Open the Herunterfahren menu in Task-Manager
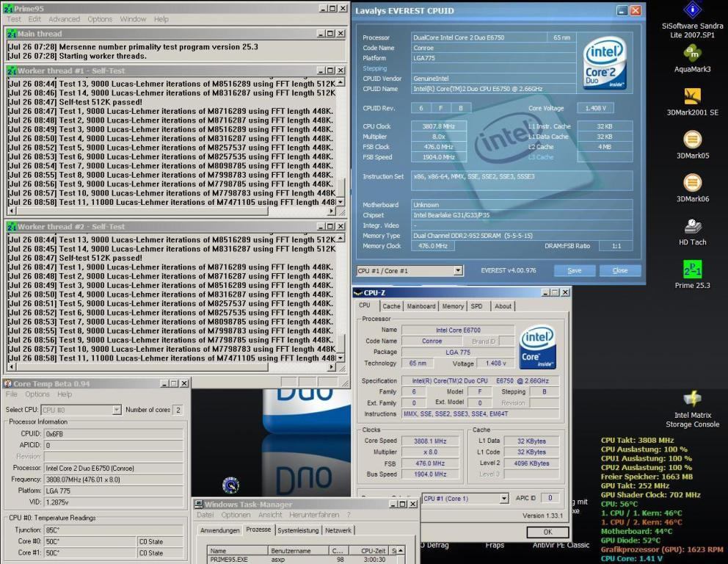728x564 pixels. 314,515
